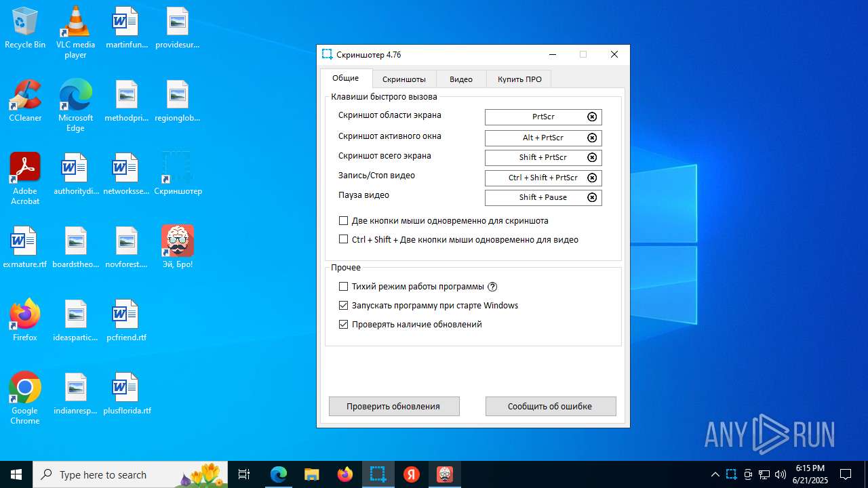Open the notification center

click(846, 474)
